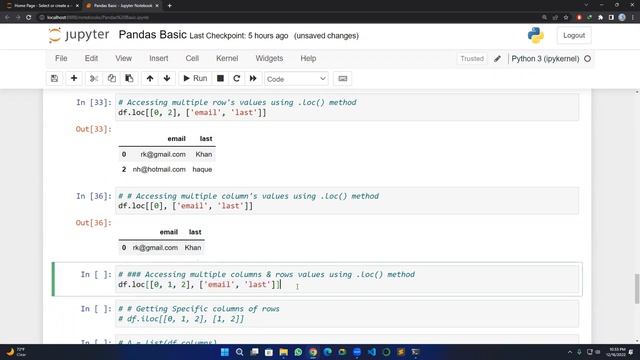Click the Jupyter logo

(79, 35)
